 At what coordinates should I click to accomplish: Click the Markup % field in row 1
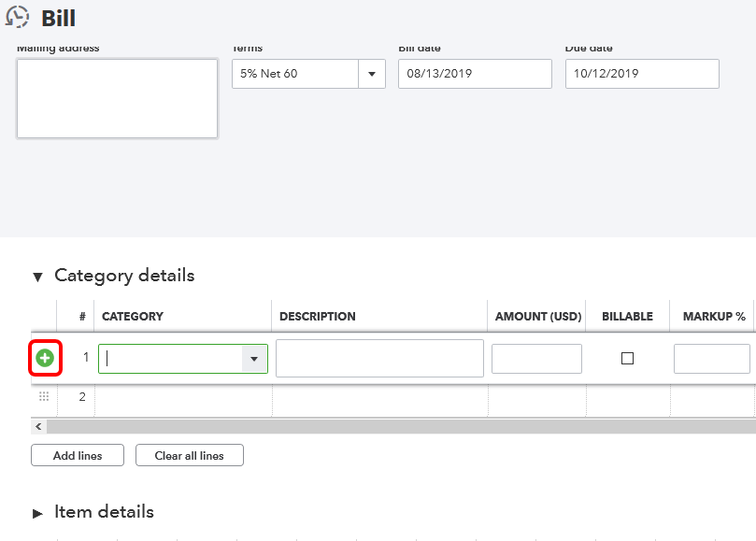pyautogui.click(x=711, y=359)
